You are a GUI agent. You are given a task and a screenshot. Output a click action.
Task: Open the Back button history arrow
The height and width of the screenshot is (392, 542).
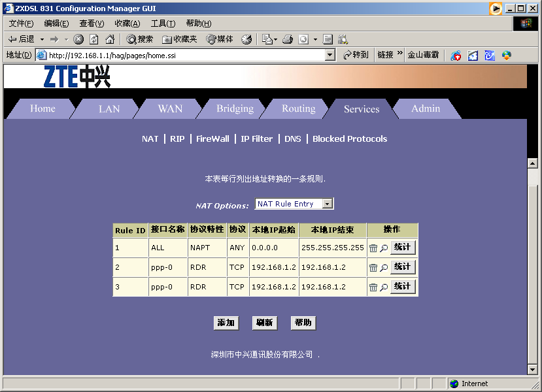pyautogui.click(x=42, y=39)
